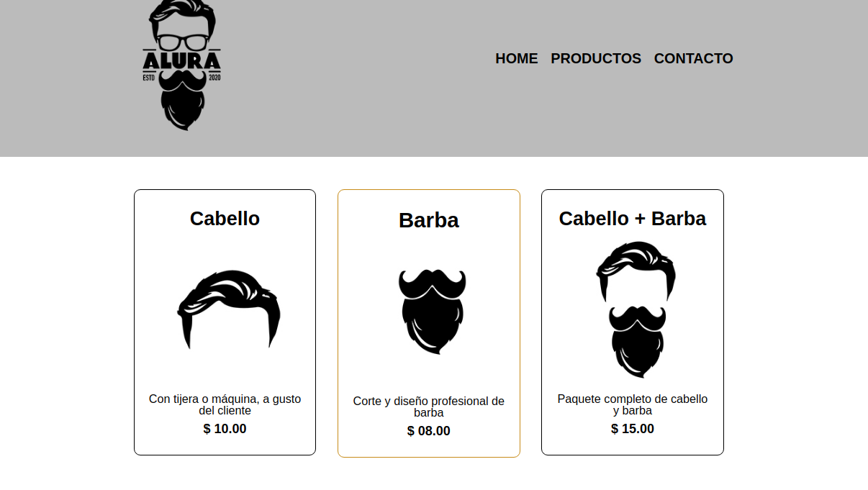This screenshot has height=490, width=868.
Task: Click the beard part of the combo icon
Action: (637, 342)
